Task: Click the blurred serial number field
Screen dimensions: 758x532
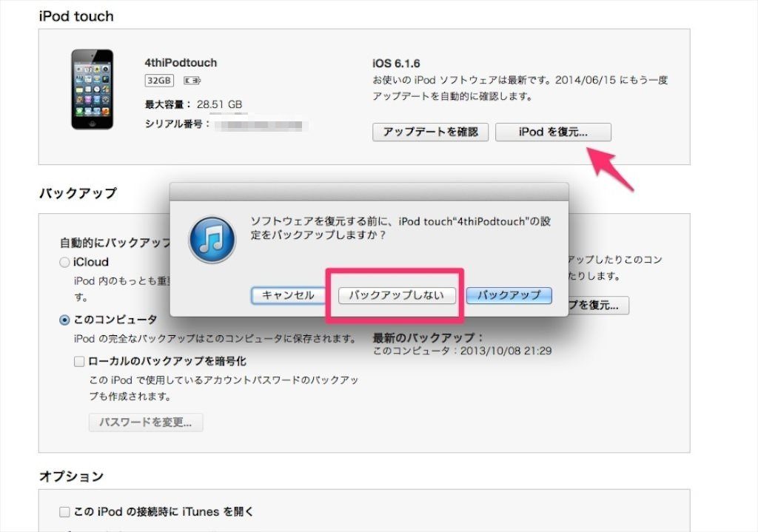Action: click(260, 125)
